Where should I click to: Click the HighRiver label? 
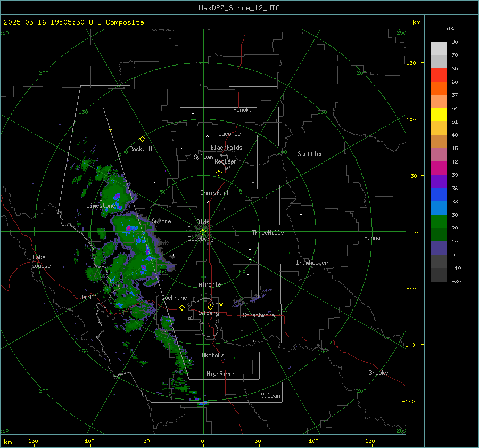click(x=221, y=374)
